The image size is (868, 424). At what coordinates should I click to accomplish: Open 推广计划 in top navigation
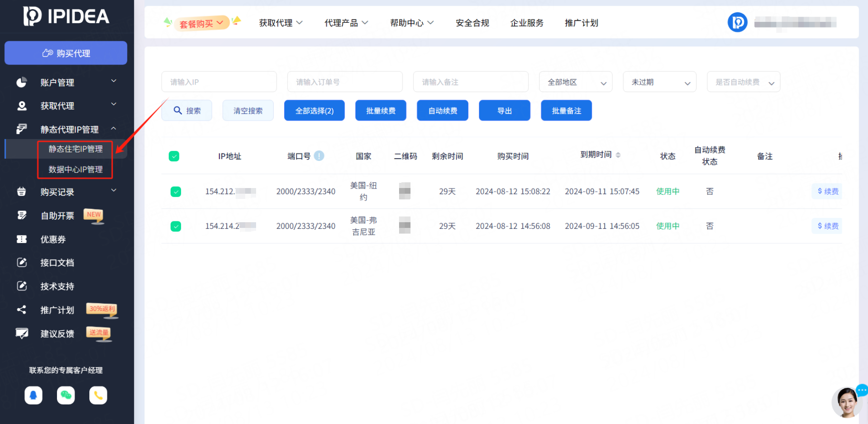[x=582, y=23]
